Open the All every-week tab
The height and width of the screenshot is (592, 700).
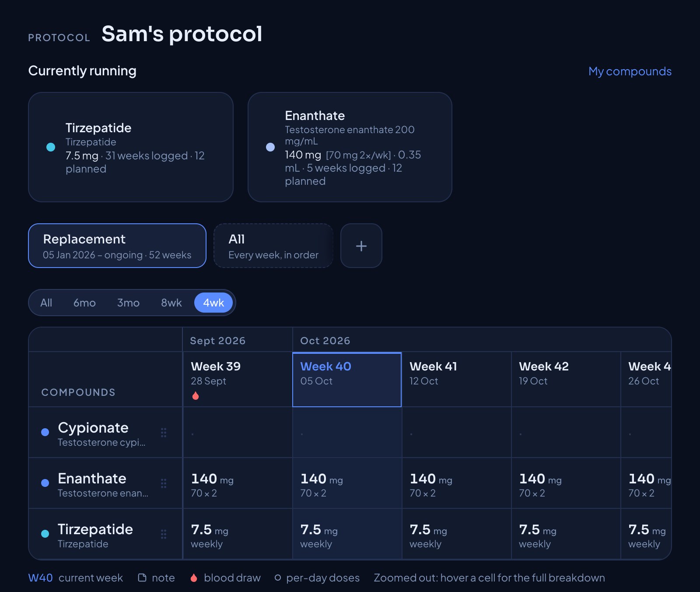(273, 246)
